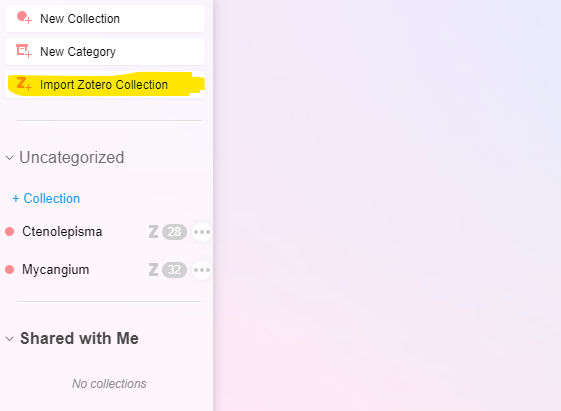Screen dimensions: 561x411
Task: Click Zotero Z icon beside Ctenolepisma
Action: coord(153,232)
